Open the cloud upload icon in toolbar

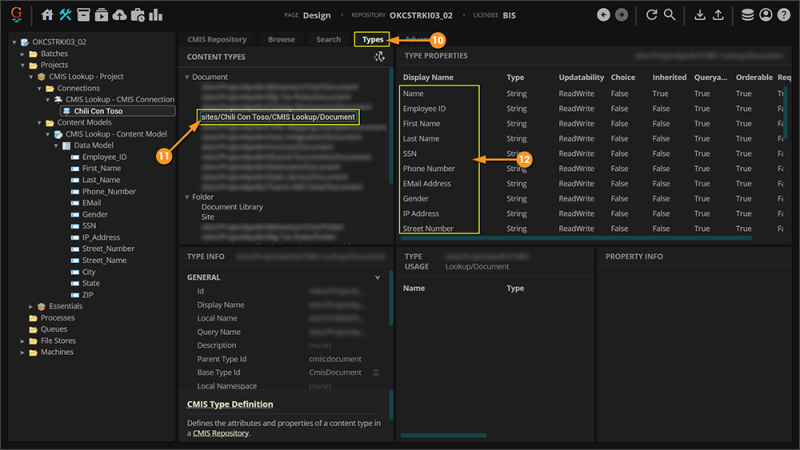click(120, 15)
